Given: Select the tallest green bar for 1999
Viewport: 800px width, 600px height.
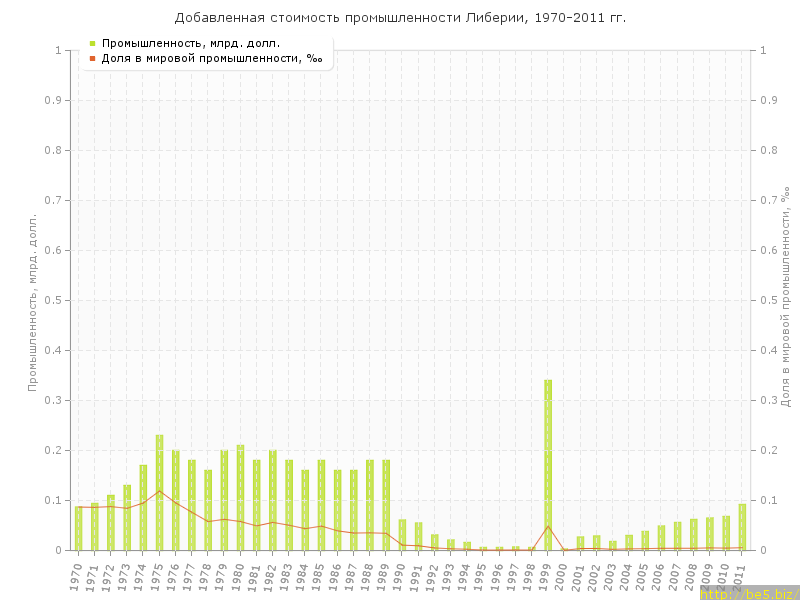Looking at the screenshot, I should coord(548,464).
